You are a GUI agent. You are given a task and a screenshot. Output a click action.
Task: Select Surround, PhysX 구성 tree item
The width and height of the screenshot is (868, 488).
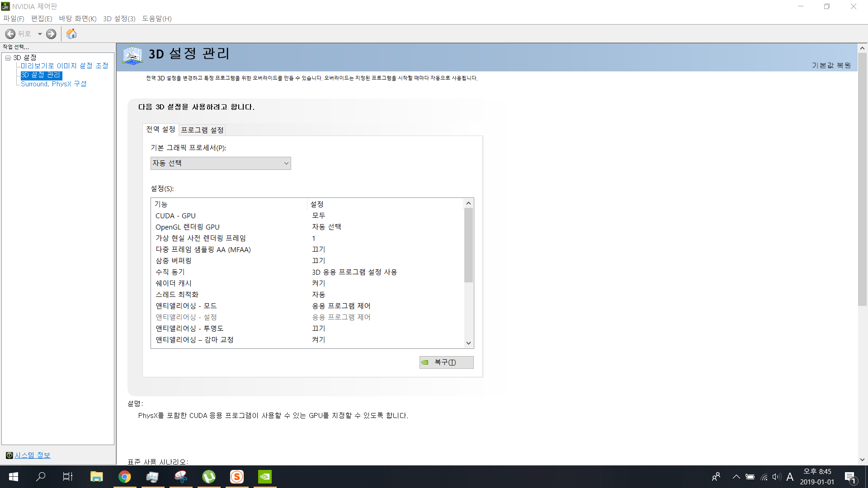[54, 84]
